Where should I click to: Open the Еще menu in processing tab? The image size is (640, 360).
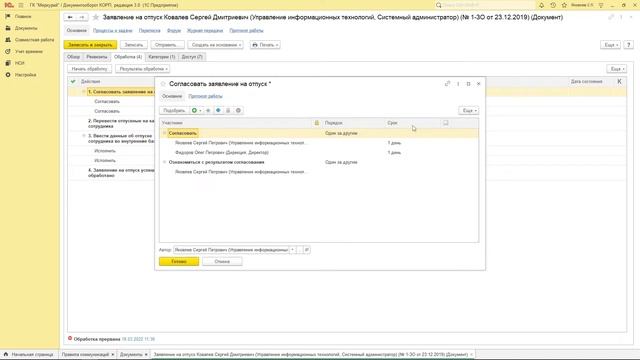616,69
